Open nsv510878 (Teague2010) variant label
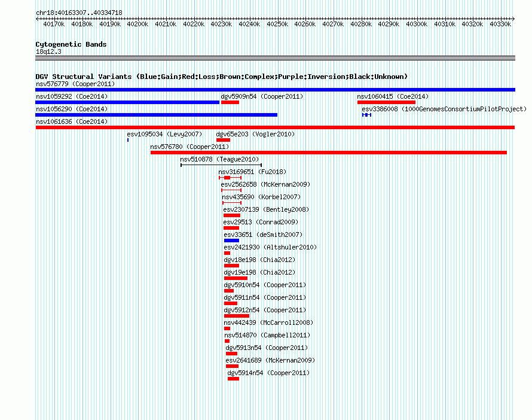532x420 pixels. [219, 159]
